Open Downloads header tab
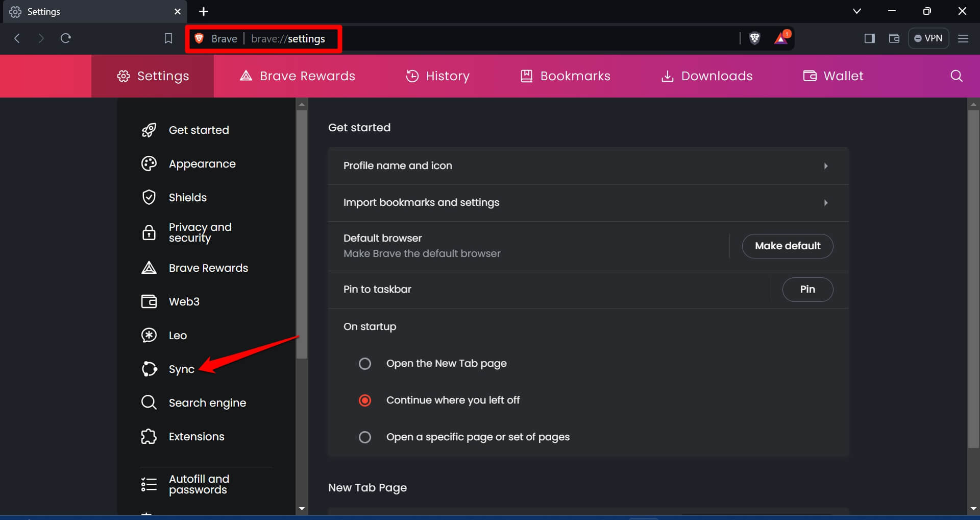This screenshot has width=980, height=520. tap(707, 76)
